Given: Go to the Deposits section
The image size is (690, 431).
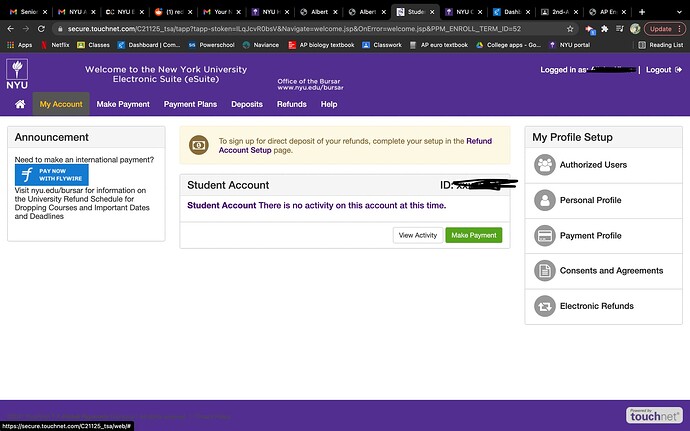Looking at the screenshot, I should coord(247,104).
